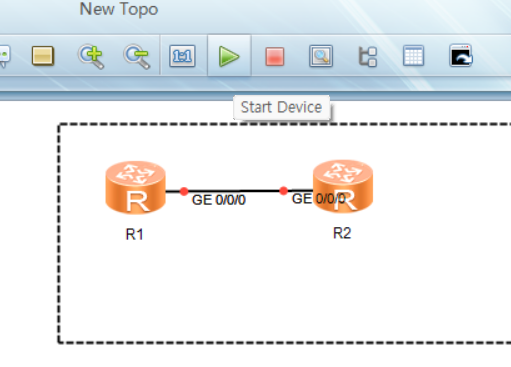Open the Data Capture magnifier icon
Screen dimensions: 511x367
click(321, 56)
